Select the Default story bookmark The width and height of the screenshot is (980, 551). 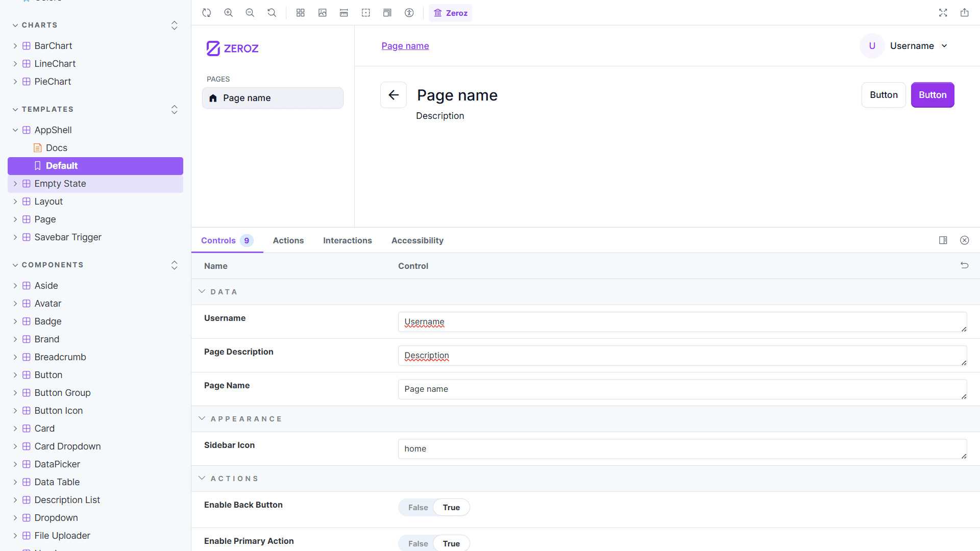95,166
